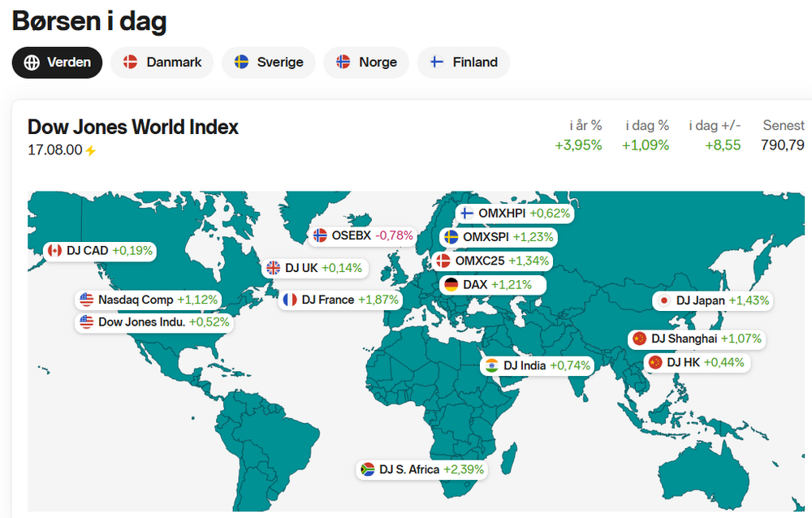The image size is (812, 518).
Task: Click the French flag on DJ France label
Action: tap(290, 300)
